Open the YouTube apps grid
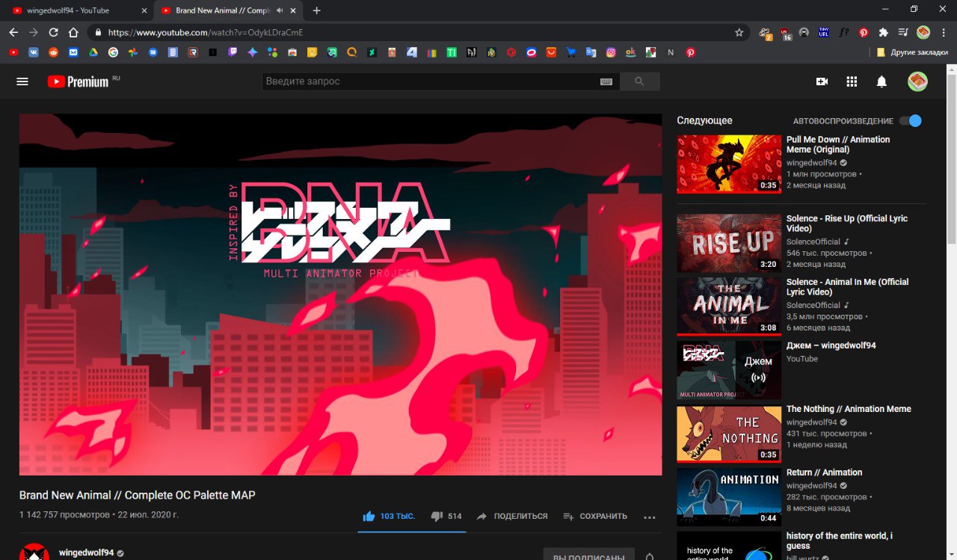Image resolution: width=957 pixels, height=560 pixels. click(x=852, y=81)
